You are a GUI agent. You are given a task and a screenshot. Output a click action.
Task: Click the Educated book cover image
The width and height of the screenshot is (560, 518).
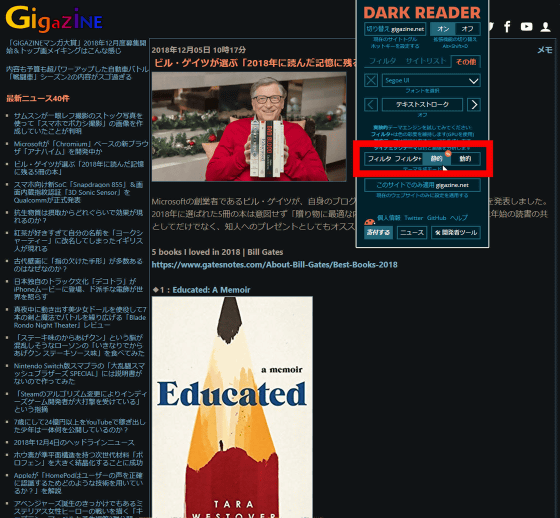coord(232,407)
